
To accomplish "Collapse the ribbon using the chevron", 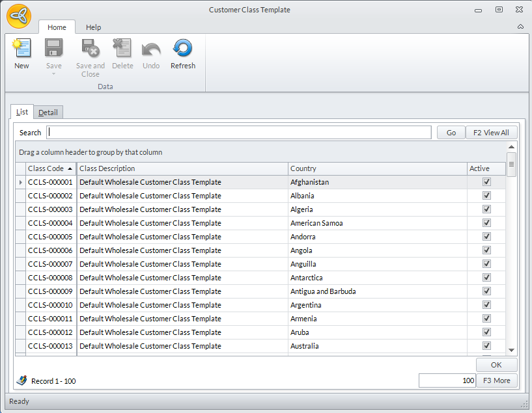I will [x=520, y=27].
